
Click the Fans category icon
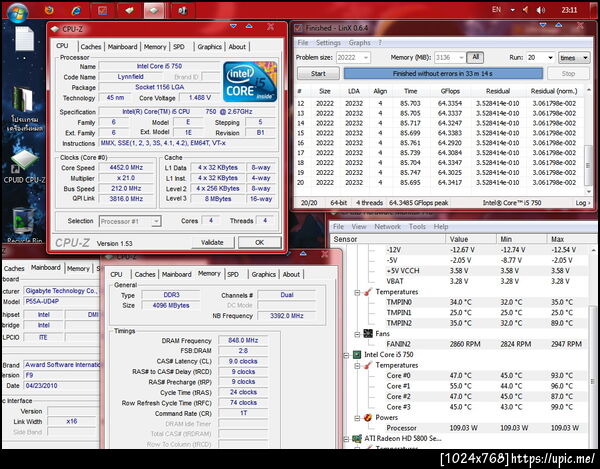click(368, 334)
